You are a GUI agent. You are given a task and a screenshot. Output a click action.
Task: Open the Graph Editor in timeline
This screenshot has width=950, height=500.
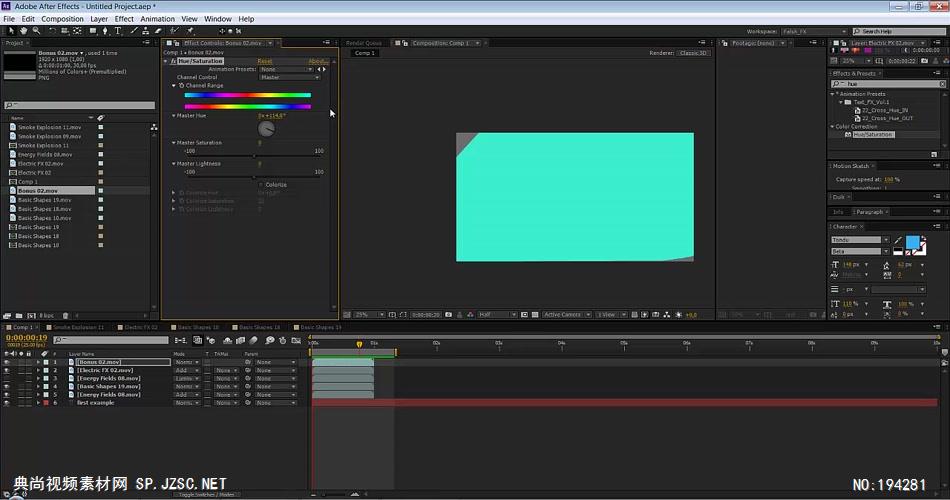coord(296,341)
